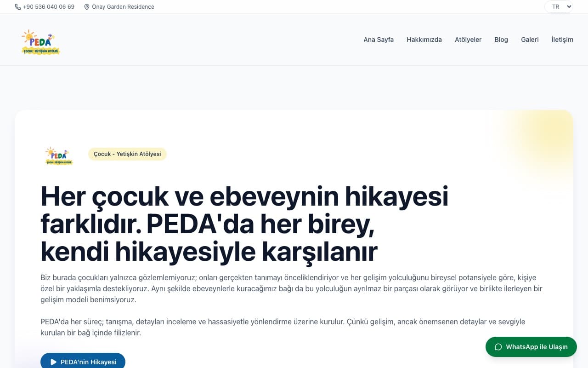
Task: Open the Blog menu item
Action: click(x=501, y=40)
